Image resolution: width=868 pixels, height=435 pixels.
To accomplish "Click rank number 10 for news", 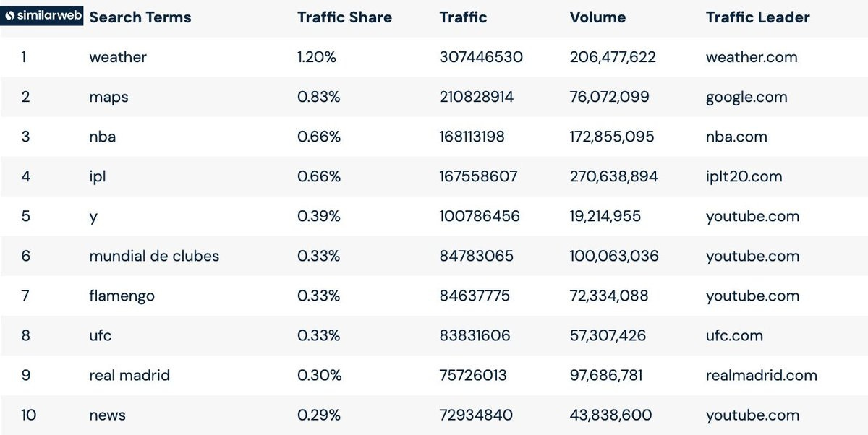I will [x=27, y=415].
